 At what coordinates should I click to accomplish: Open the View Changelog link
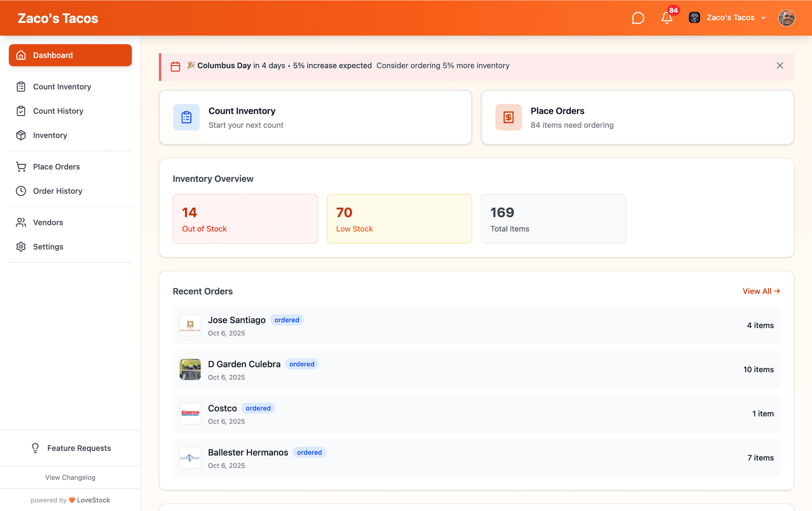[70, 478]
